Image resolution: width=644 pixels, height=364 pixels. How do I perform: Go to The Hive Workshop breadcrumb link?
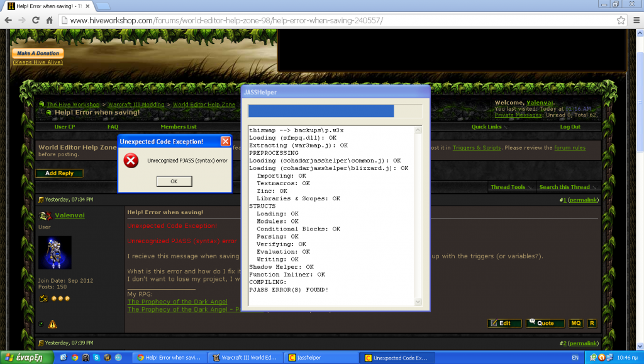point(73,105)
